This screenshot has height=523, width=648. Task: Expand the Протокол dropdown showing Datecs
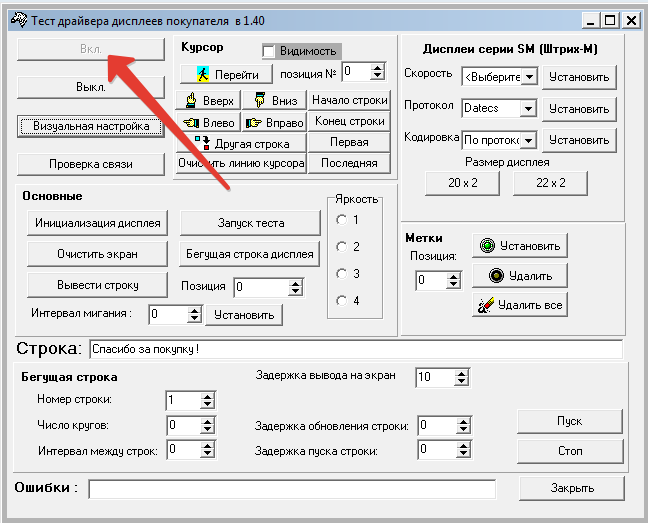pyautogui.click(x=529, y=108)
